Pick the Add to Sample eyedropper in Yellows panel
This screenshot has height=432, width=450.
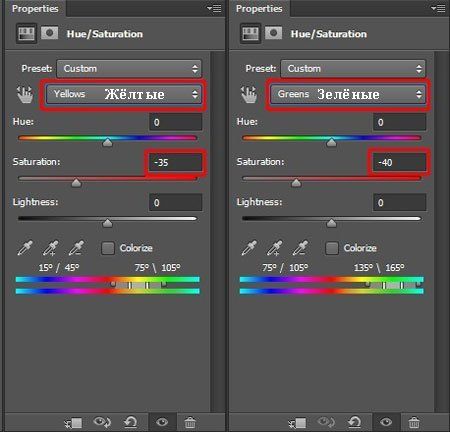coord(51,248)
